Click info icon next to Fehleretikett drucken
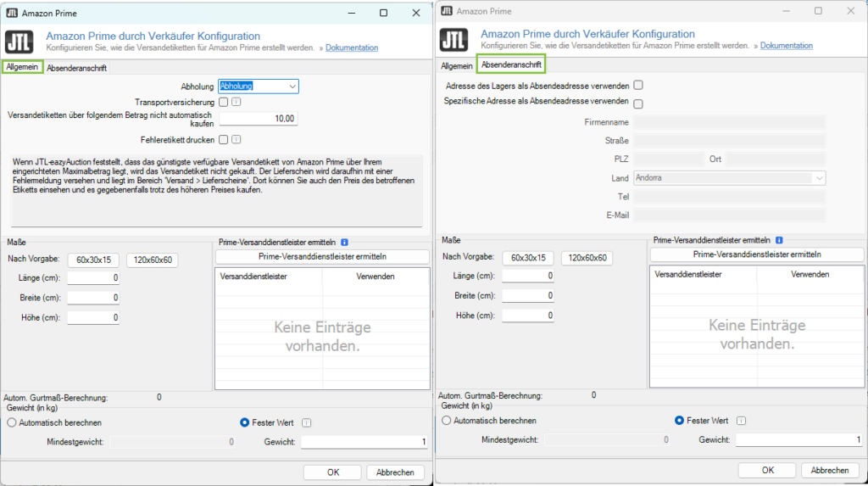The image size is (868, 486). click(x=236, y=140)
